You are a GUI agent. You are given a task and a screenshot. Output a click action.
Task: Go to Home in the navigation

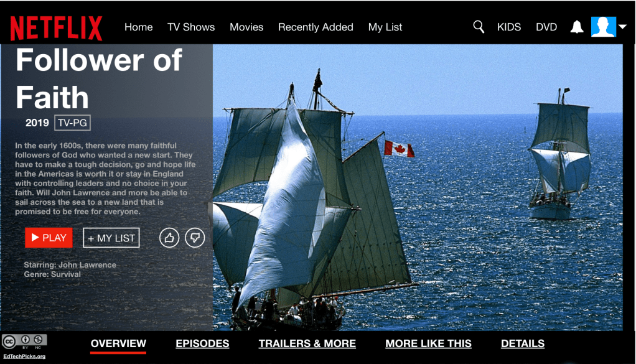[x=138, y=27]
